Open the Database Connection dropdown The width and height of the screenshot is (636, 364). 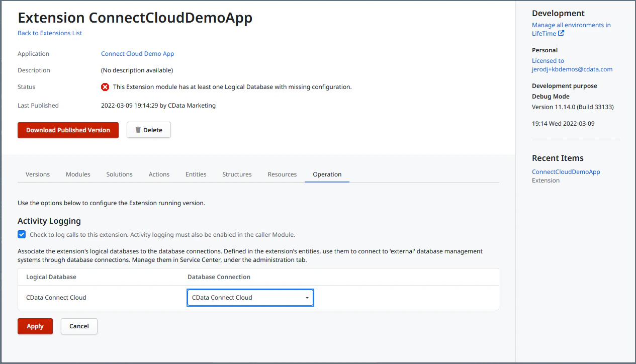(x=250, y=298)
